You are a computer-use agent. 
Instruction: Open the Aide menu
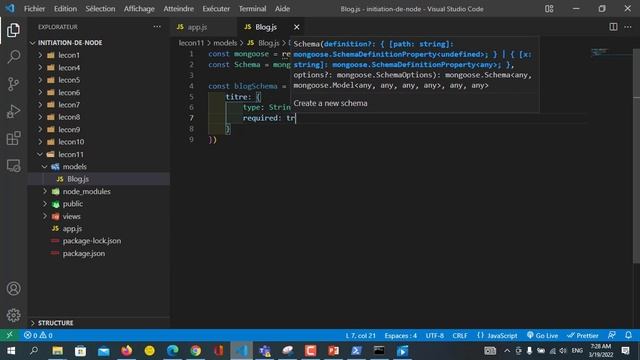coord(282,9)
